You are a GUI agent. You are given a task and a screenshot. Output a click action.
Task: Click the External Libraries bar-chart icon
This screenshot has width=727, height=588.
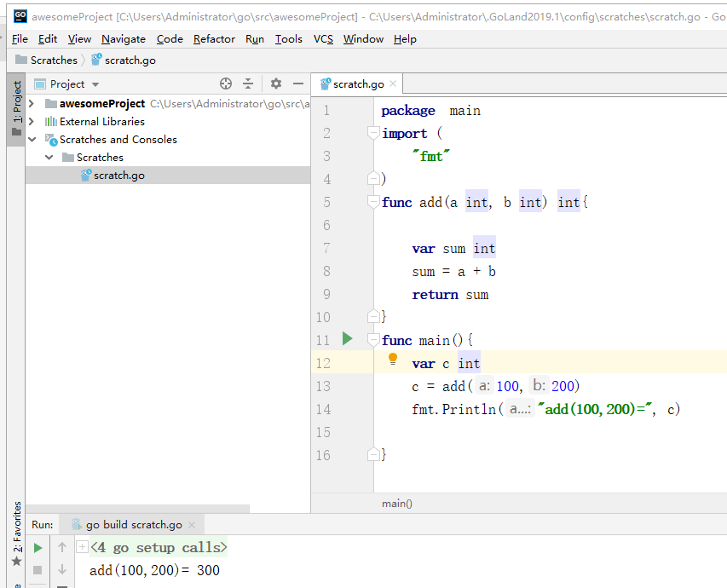51,122
